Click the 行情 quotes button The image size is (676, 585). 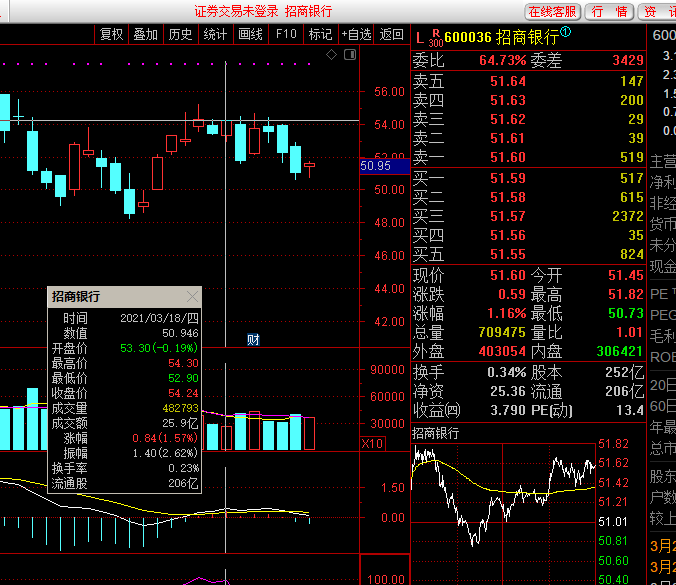(609, 12)
